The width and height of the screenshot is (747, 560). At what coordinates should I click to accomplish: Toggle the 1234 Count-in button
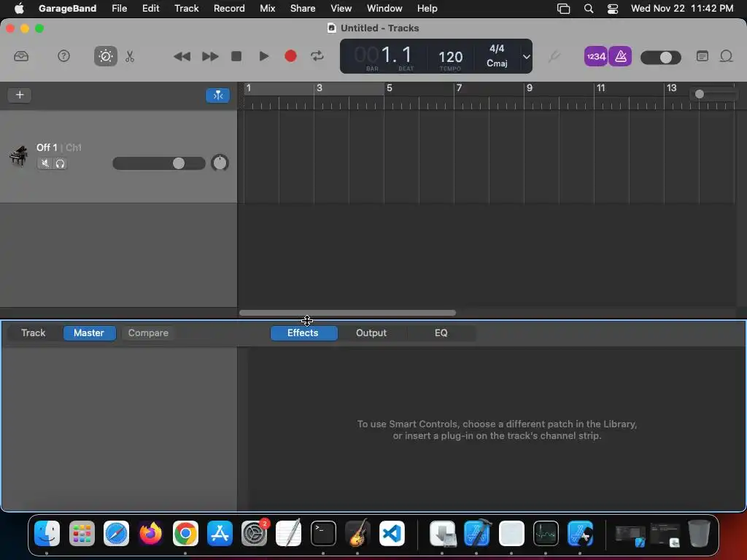(595, 56)
